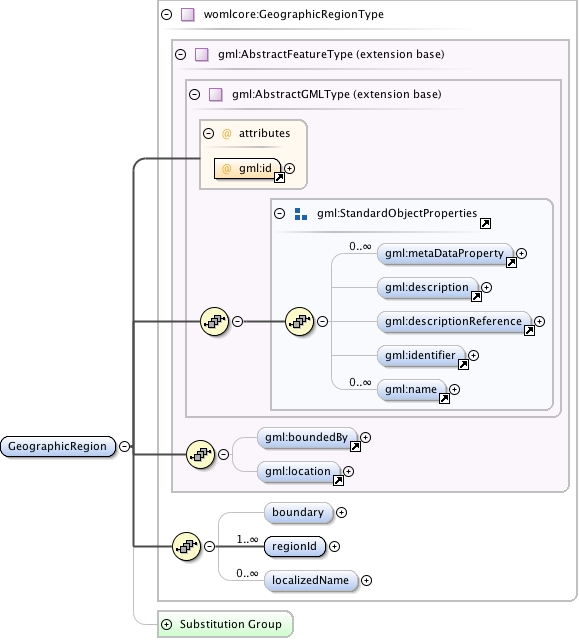Image resolution: width=579 pixels, height=641 pixels.
Task: Expand the gml:descriptionReference element
Action: coord(539,322)
